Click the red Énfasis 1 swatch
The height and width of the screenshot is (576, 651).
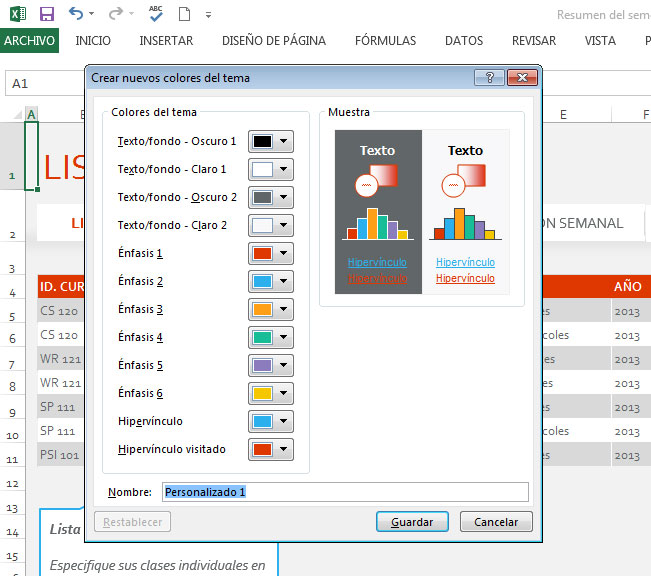[262, 253]
